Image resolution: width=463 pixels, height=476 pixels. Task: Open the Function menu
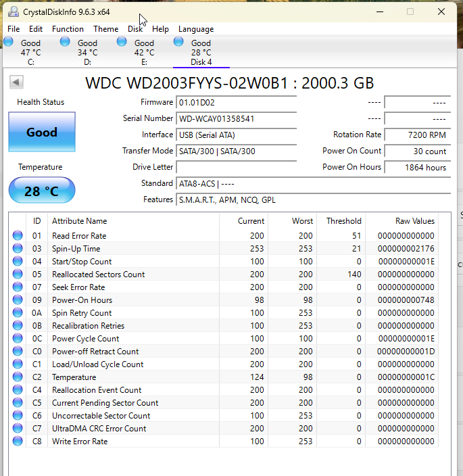click(x=68, y=29)
